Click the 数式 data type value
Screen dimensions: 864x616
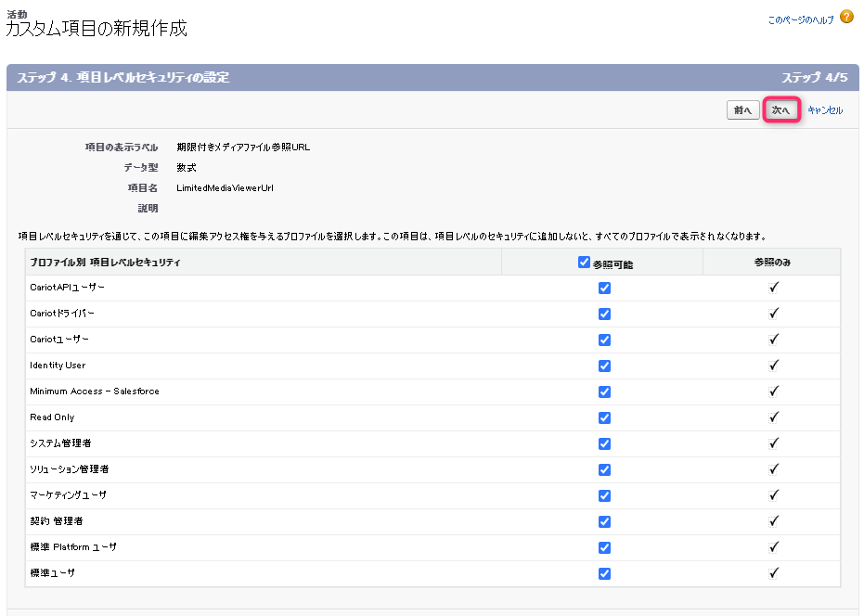(187, 168)
